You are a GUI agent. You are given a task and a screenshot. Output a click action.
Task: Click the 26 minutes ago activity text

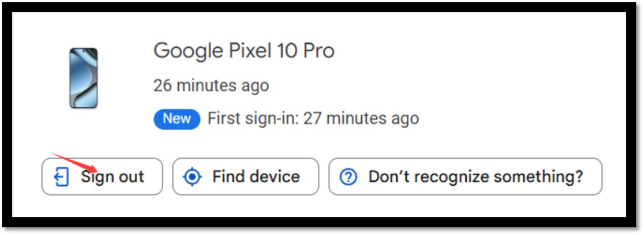point(211,86)
